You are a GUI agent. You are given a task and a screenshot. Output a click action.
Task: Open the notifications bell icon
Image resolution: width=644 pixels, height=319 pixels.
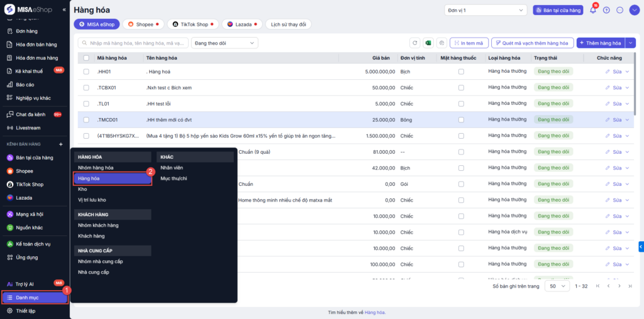(592, 10)
